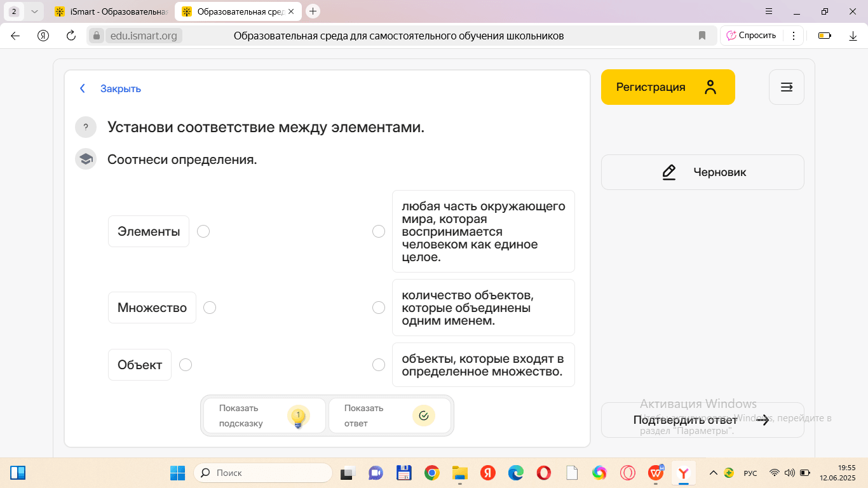Screen dimensions: 868x488
Task: Reload the page with refresh icon
Action: pos(71,36)
